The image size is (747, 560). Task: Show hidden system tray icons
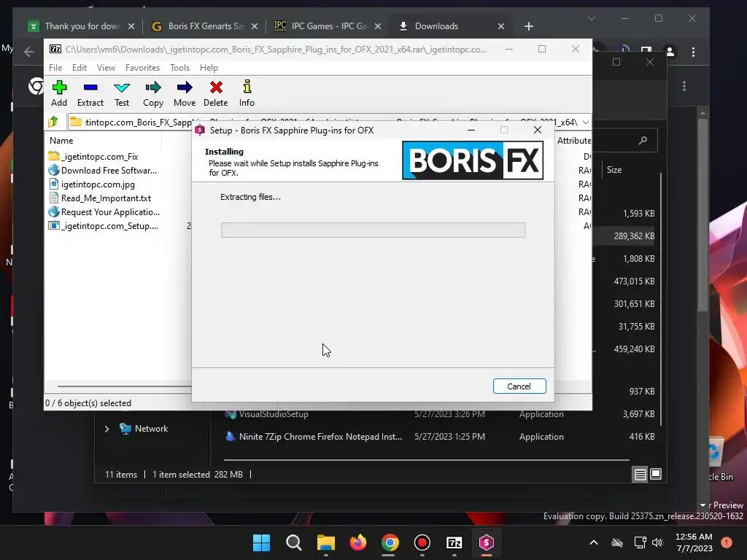pyautogui.click(x=594, y=542)
